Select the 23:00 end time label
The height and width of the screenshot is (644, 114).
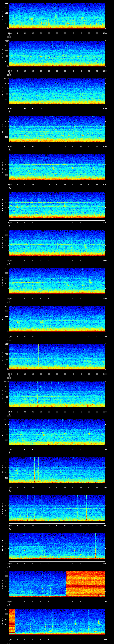(x=105, y=336)
